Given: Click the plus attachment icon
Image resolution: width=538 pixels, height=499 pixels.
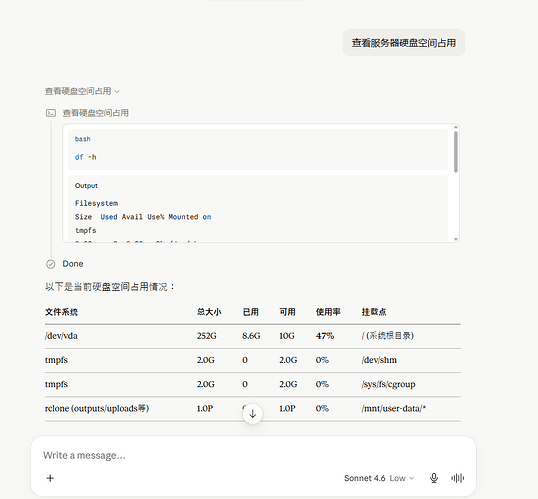Looking at the screenshot, I should 50,478.
